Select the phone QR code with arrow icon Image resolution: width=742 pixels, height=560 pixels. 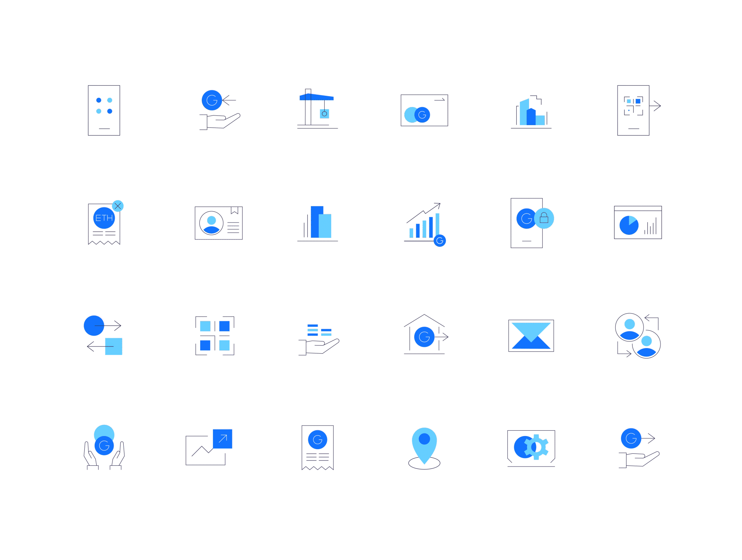click(639, 110)
